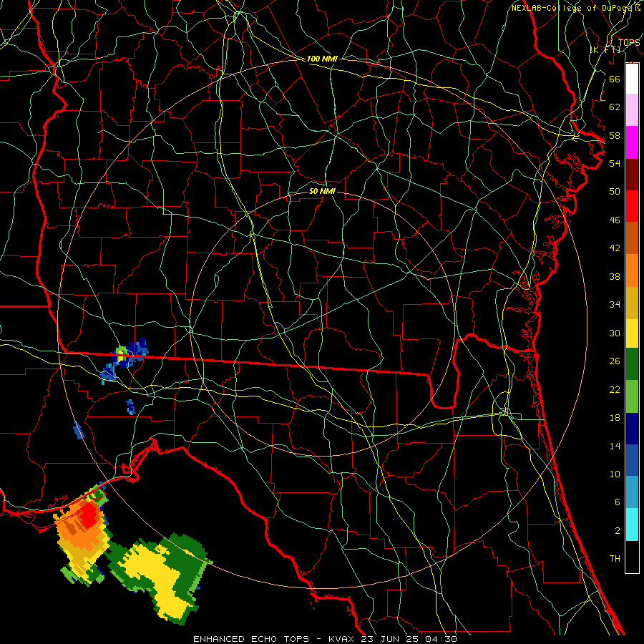Click the "ENHANCED ECHO TOPS" product title
This screenshot has height=644, width=644.
251,639
